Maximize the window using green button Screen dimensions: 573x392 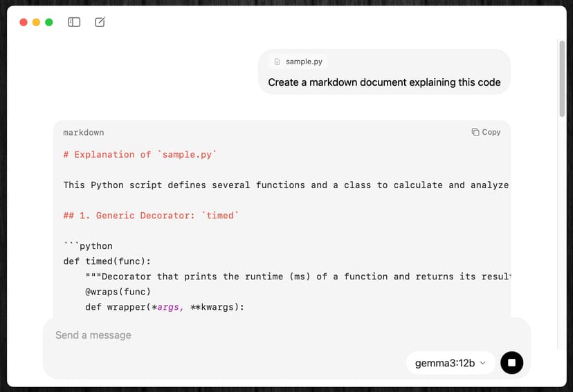(49, 22)
